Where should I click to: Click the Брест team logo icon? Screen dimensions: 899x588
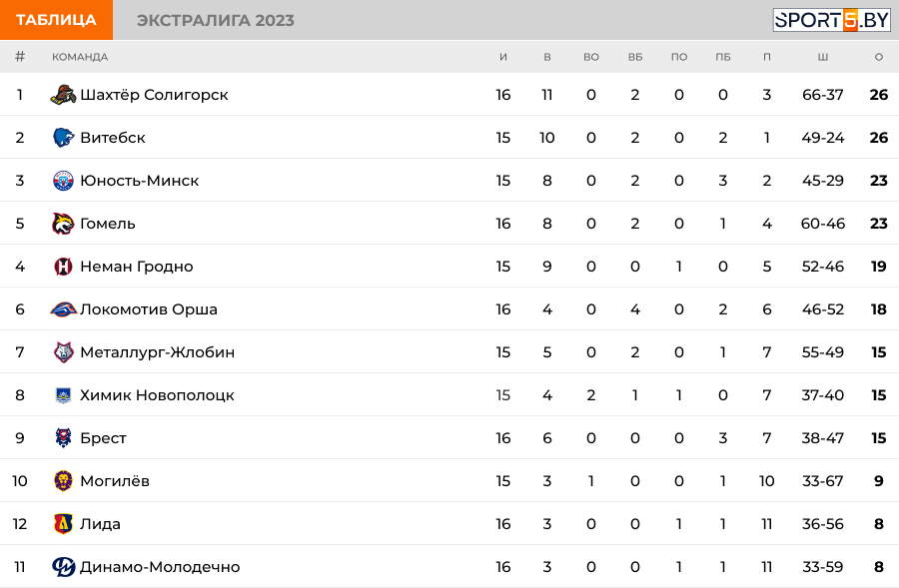pos(63,438)
